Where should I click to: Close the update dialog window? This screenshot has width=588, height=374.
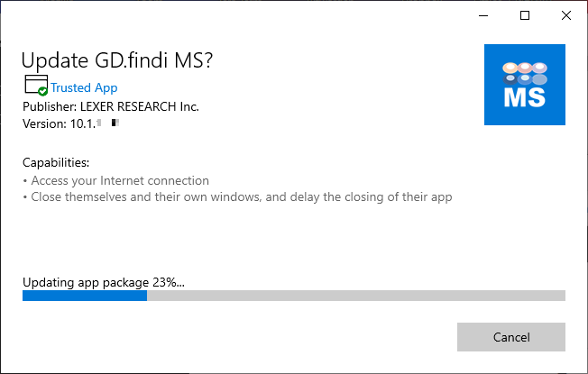[565, 15]
